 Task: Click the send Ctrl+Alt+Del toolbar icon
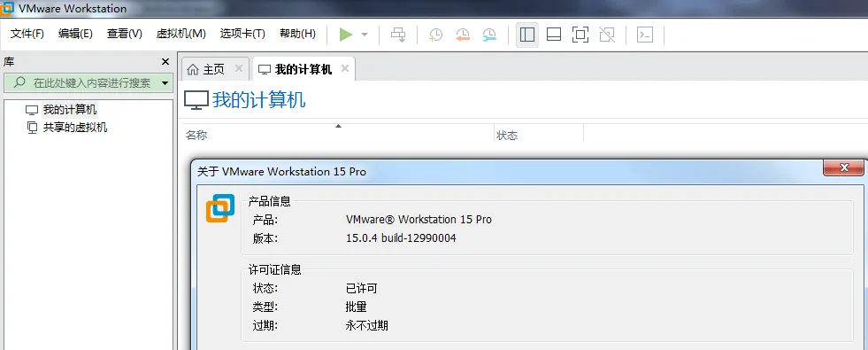398,35
